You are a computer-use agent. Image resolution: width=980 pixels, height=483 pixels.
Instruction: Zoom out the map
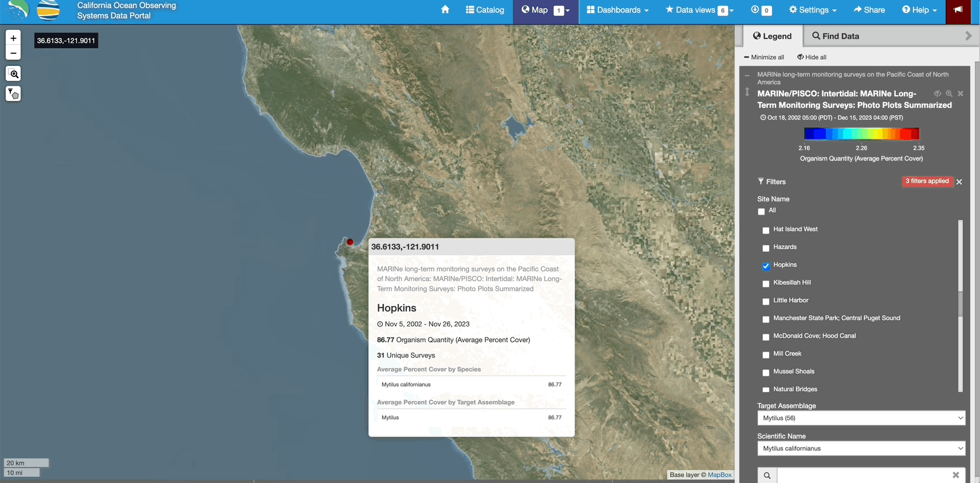tap(13, 53)
